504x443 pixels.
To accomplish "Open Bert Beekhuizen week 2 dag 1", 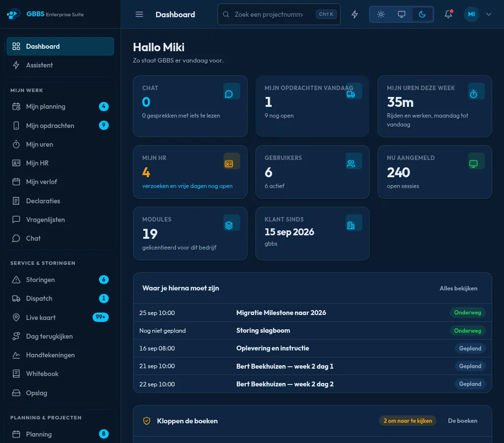I will (x=313, y=366).
